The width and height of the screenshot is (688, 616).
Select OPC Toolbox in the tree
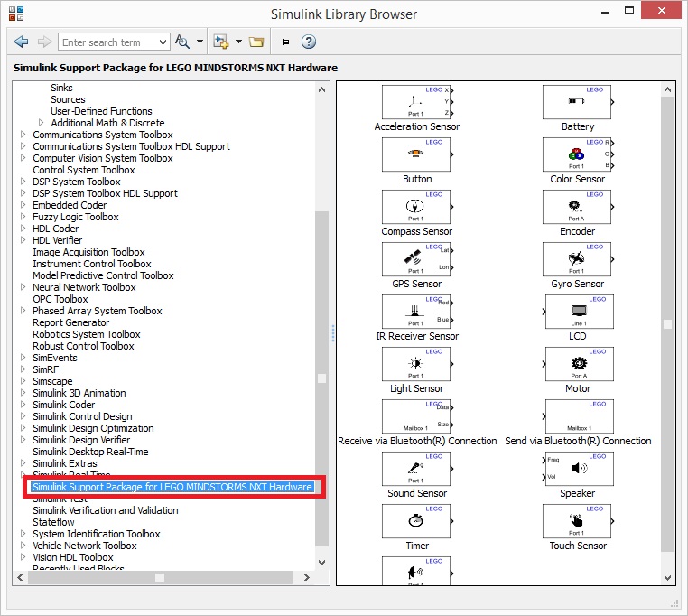pyautogui.click(x=60, y=299)
